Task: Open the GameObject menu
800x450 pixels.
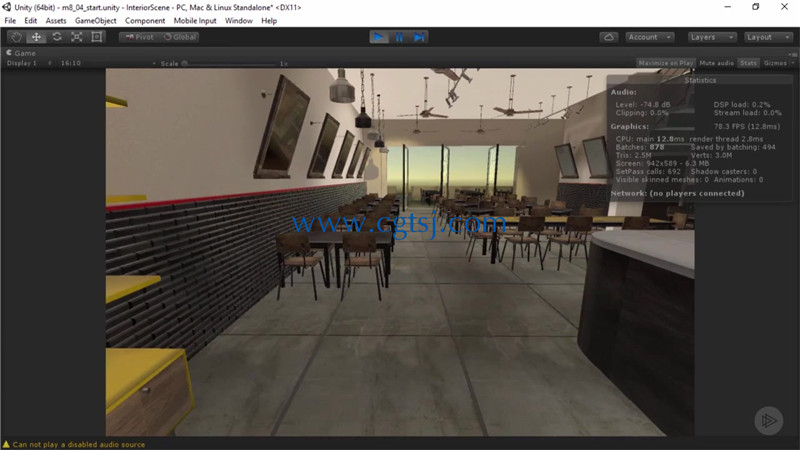Action: click(95, 20)
